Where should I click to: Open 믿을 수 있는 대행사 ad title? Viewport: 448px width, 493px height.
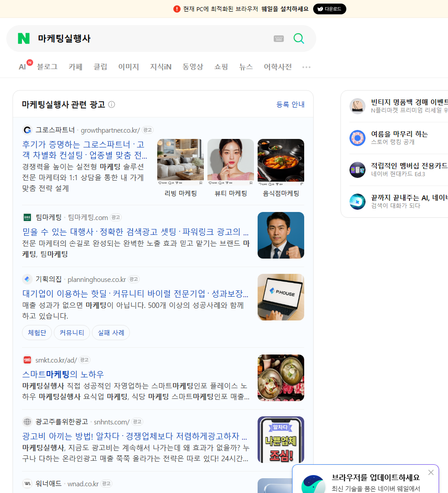(135, 232)
